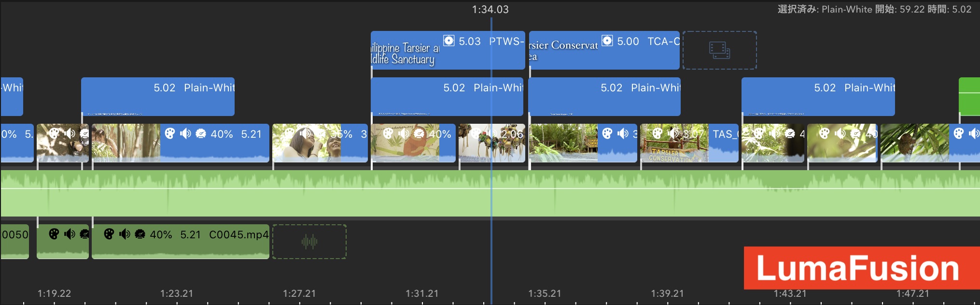Click the palette icon on the blurry green clip labeled 40
980x305 pixels.
tap(825, 133)
